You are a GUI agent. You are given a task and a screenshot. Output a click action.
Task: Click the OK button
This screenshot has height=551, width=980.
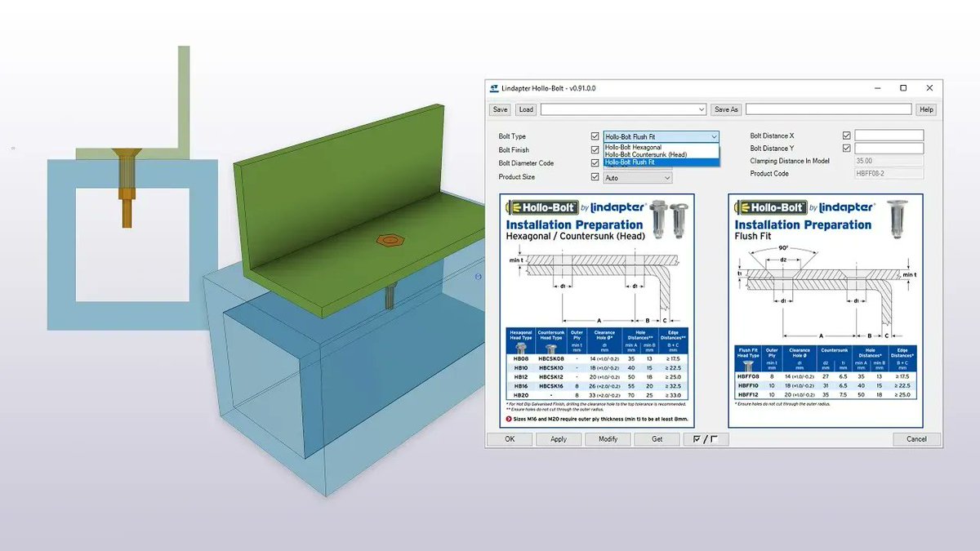pos(510,439)
